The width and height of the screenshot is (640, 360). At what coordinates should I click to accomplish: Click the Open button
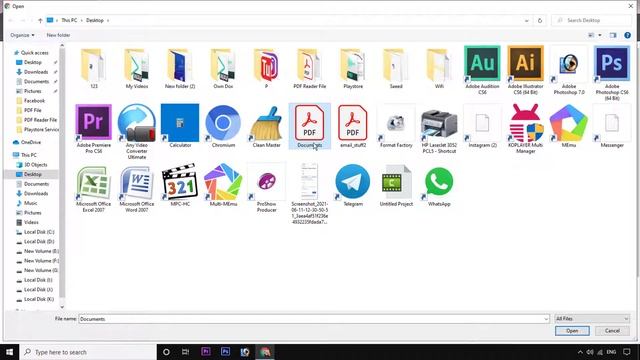572,331
